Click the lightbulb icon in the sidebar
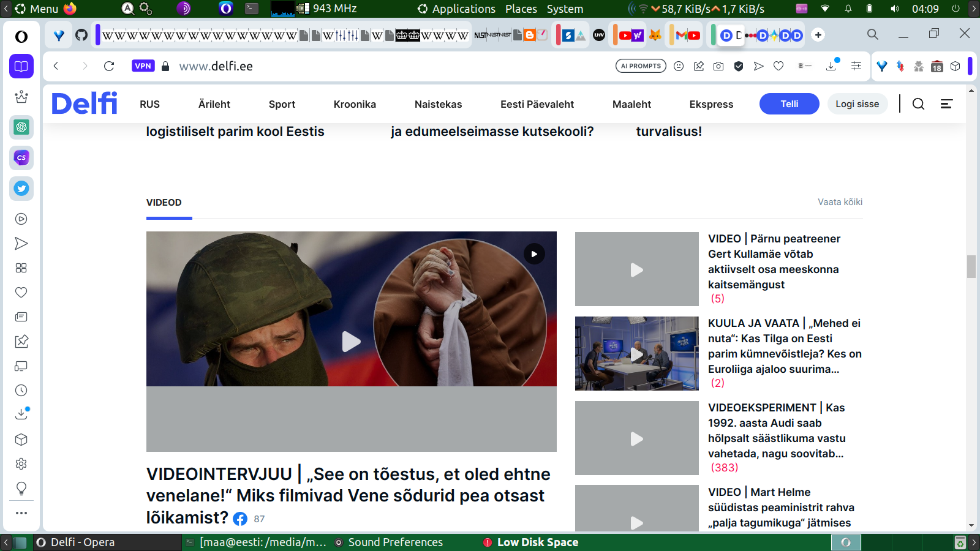 [x=21, y=489]
